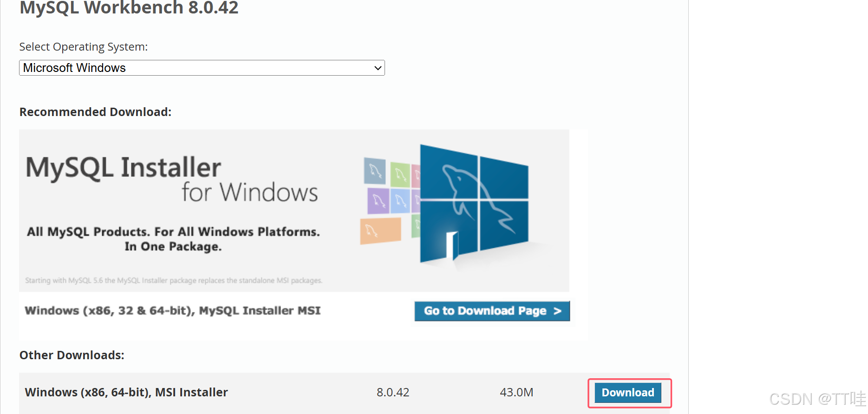
Task: Click the dropdown arrow of the OS selector
Action: pyautogui.click(x=378, y=68)
